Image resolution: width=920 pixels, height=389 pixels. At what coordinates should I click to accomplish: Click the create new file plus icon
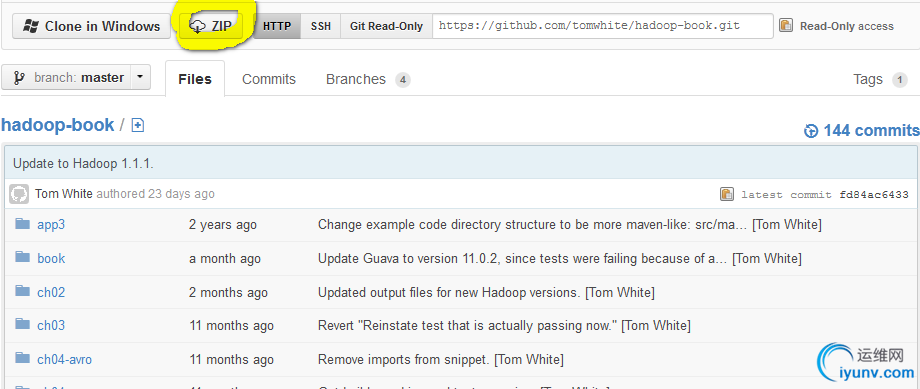138,125
